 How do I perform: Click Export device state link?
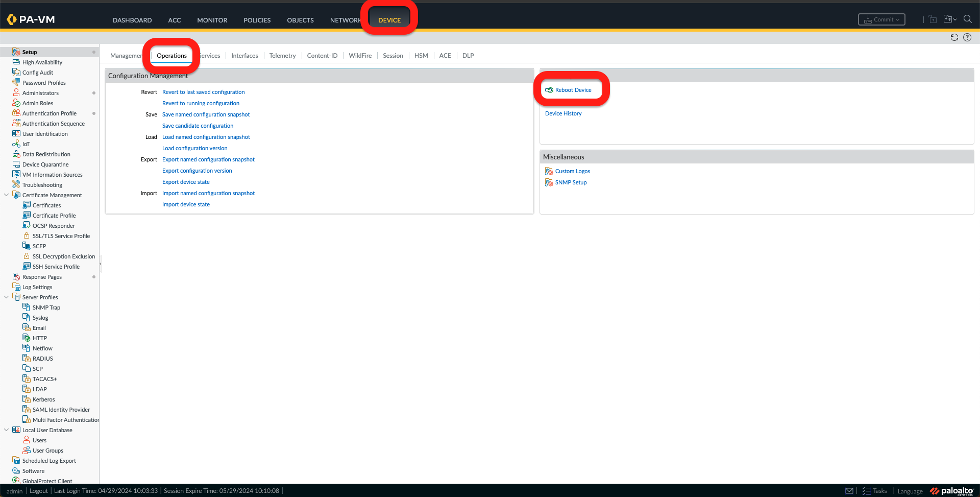(x=186, y=182)
